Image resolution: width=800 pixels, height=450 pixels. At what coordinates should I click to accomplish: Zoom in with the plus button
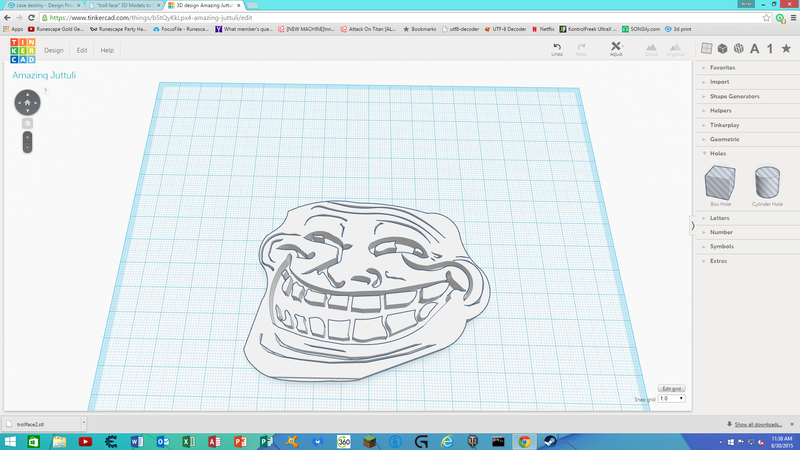pyautogui.click(x=28, y=137)
